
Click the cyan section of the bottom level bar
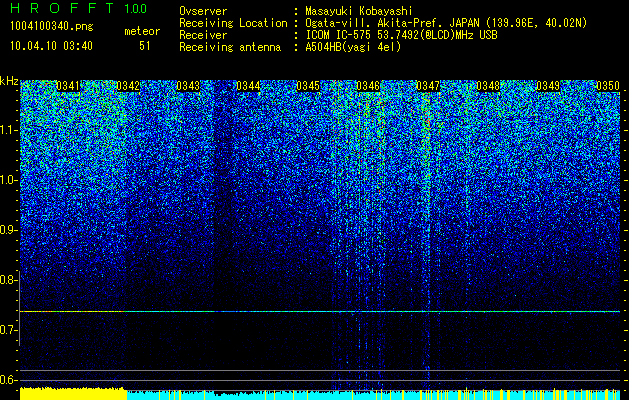(373, 395)
